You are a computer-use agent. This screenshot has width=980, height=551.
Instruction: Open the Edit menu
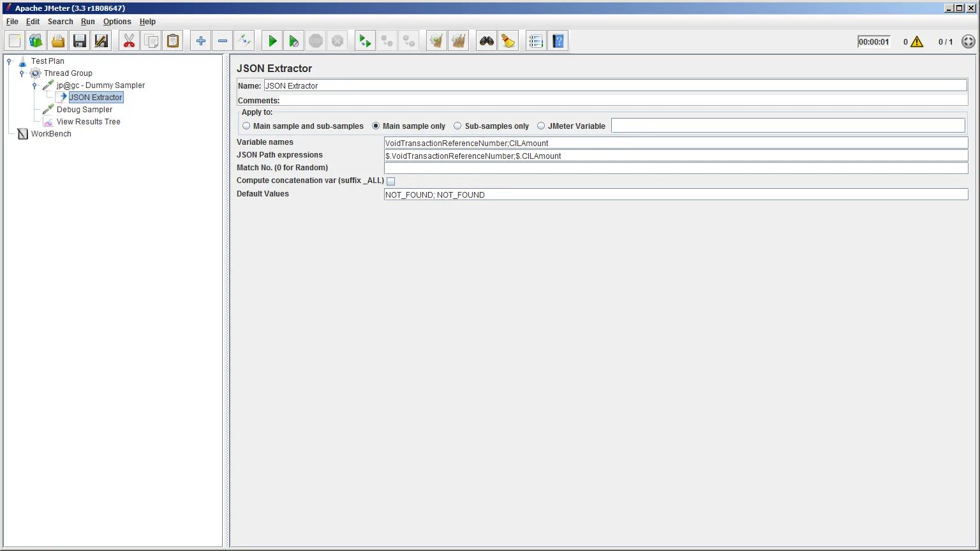(x=33, y=22)
